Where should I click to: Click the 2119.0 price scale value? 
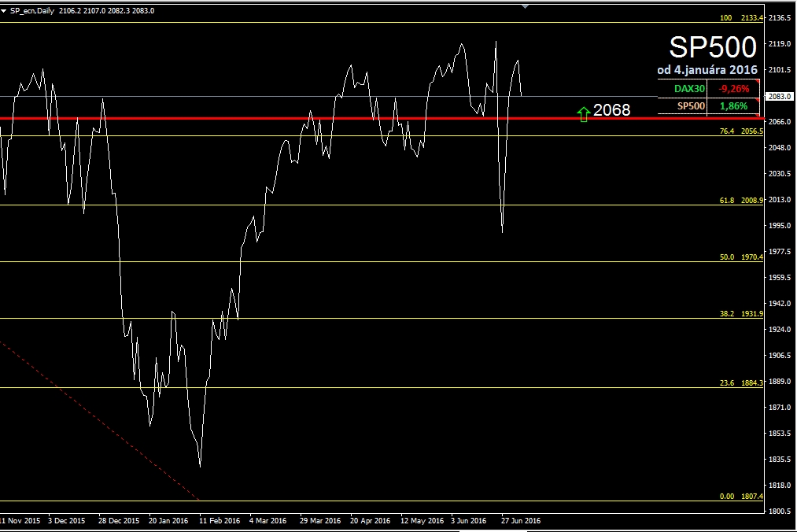(x=780, y=44)
